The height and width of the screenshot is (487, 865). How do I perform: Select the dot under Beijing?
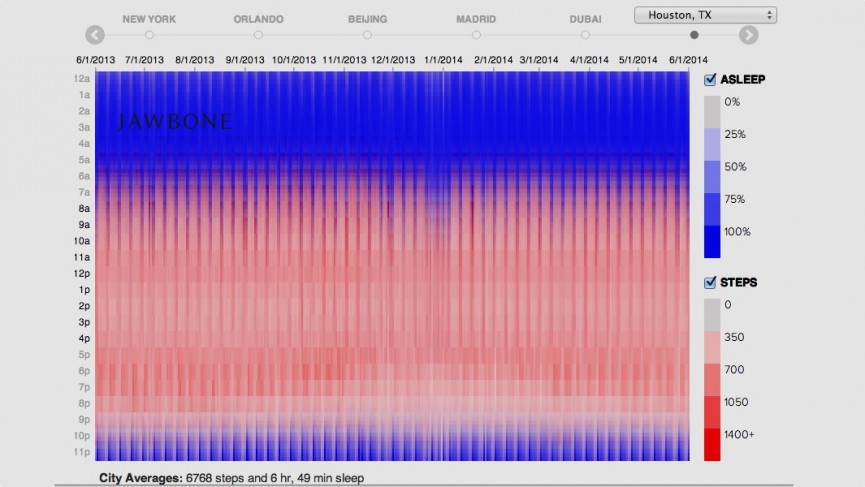[367, 35]
